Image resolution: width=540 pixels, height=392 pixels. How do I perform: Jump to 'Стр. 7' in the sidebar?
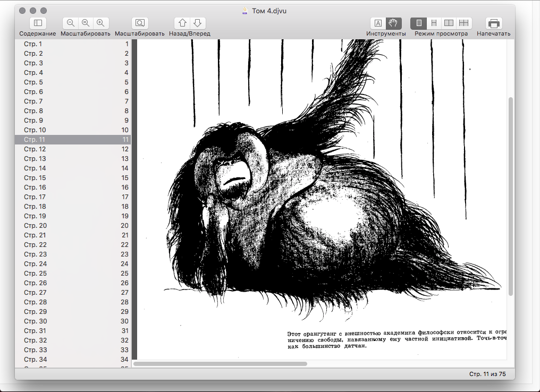[73, 101]
